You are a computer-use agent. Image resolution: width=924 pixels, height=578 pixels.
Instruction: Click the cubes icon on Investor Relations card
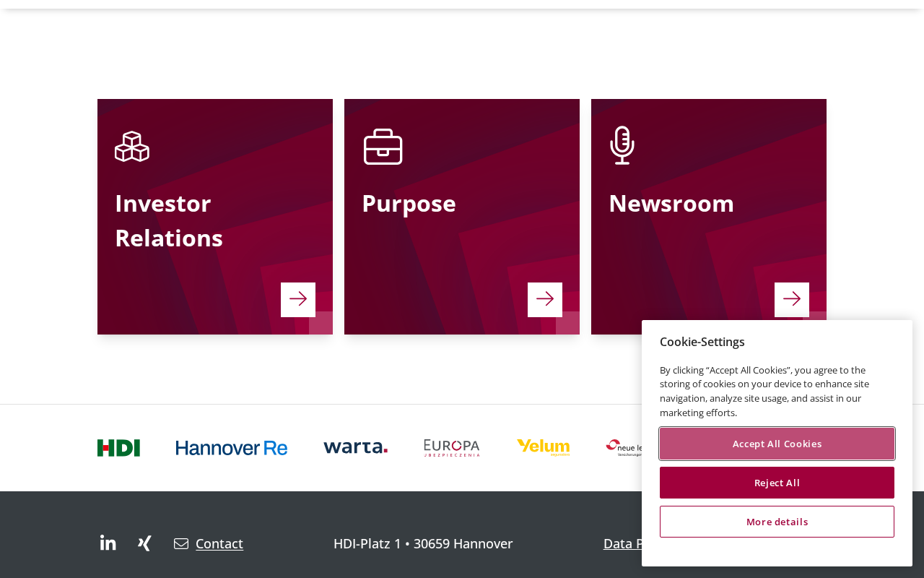tap(132, 147)
